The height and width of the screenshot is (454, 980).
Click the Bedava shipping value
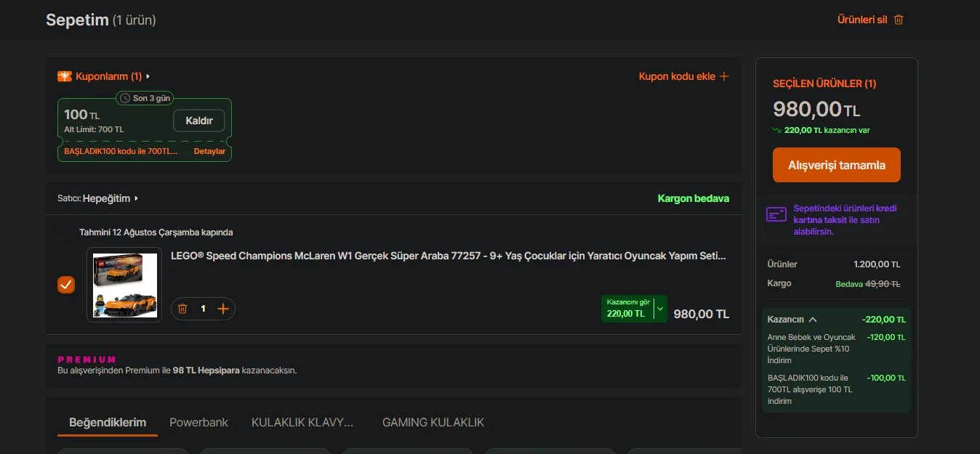849,284
